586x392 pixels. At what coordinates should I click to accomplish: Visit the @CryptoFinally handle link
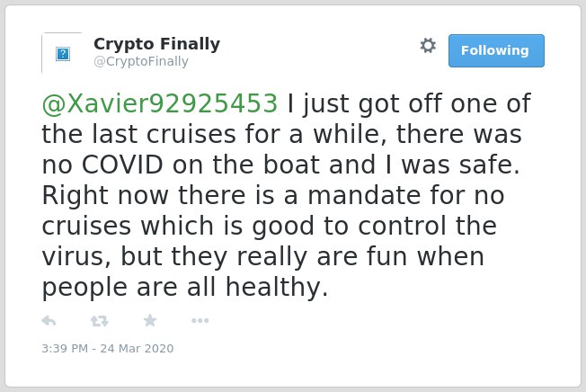point(141,61)
